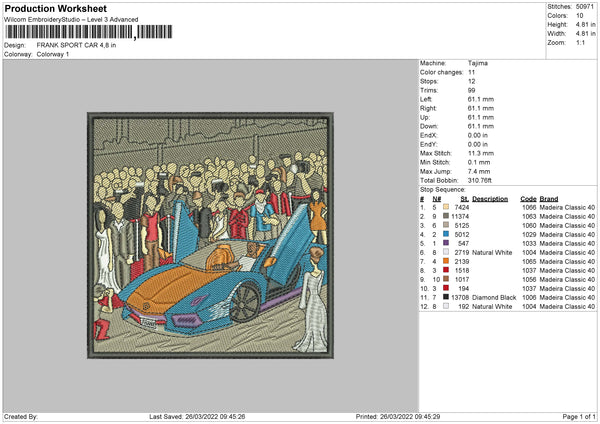
Task: Select the Machine value 'Tajima'
Action: [478, 63]
